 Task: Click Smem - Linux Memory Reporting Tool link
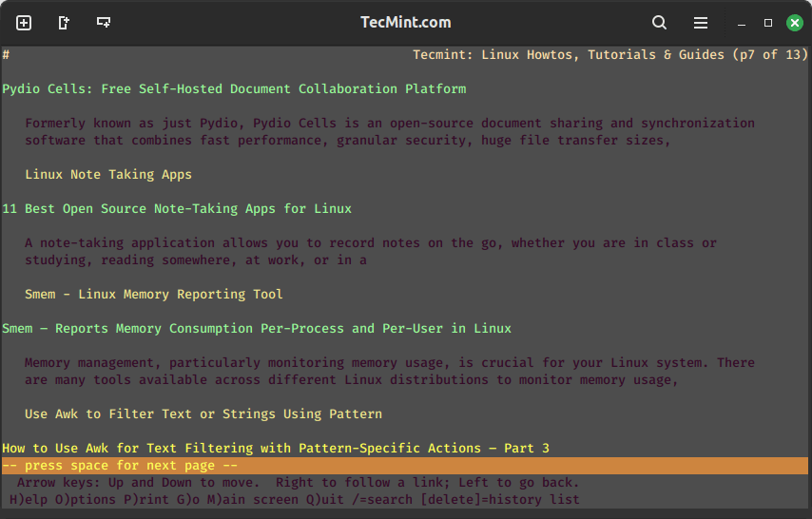(154, 295)
